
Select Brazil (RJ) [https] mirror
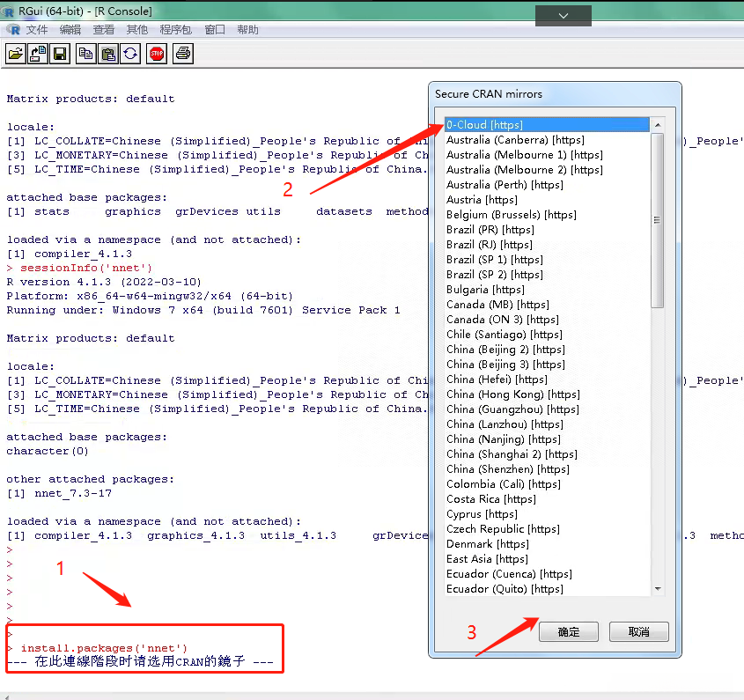[x=547, y=245]
